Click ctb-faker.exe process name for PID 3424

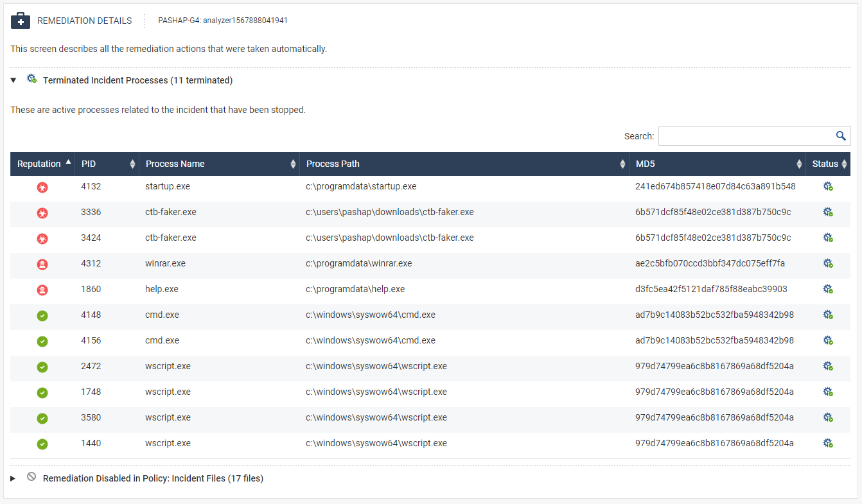171,238
